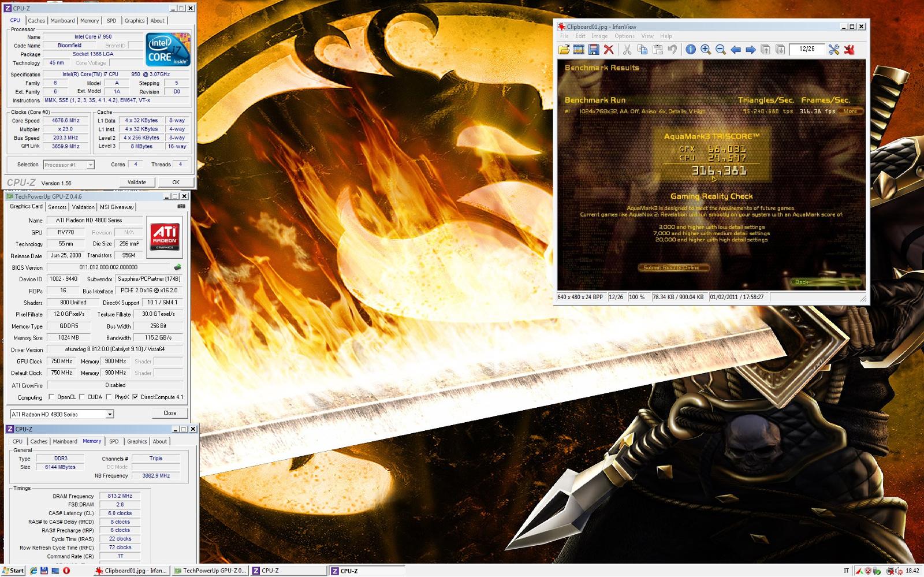Click the NB Frequency 3862.9 MHz value

(156, 476)
